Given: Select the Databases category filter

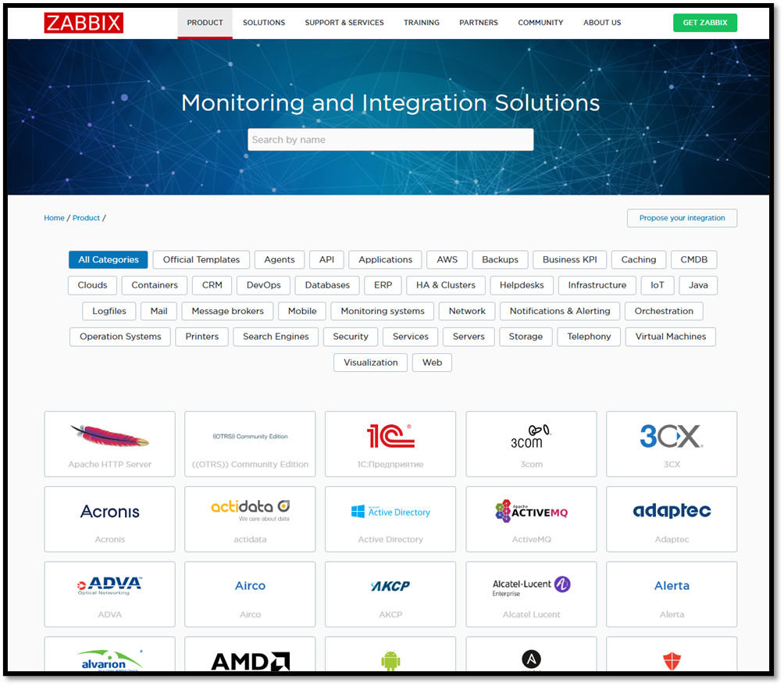Looking at the screenshot, I should click(x=327, y=285).
